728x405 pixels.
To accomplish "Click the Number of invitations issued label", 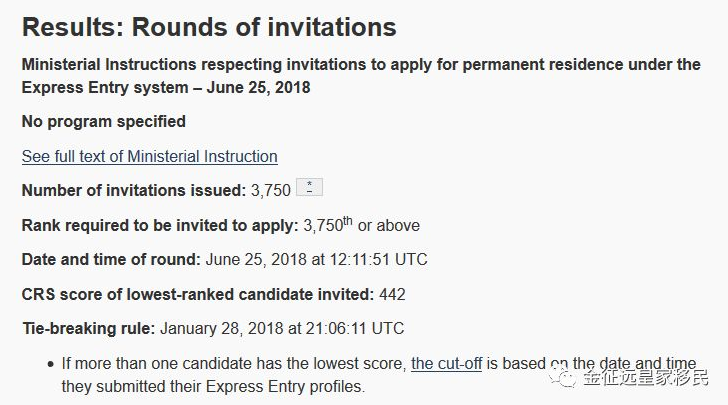I will [x=134, y=190].
